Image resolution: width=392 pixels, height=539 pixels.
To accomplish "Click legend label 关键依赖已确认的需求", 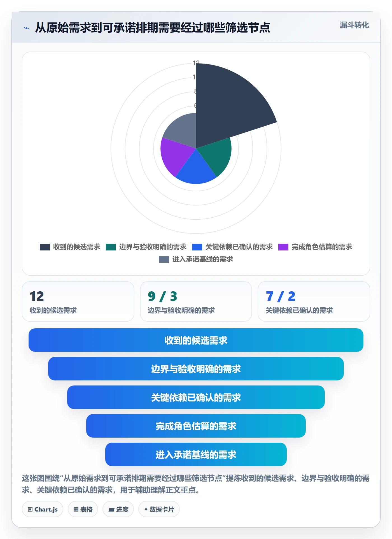I will pos(239,247).
